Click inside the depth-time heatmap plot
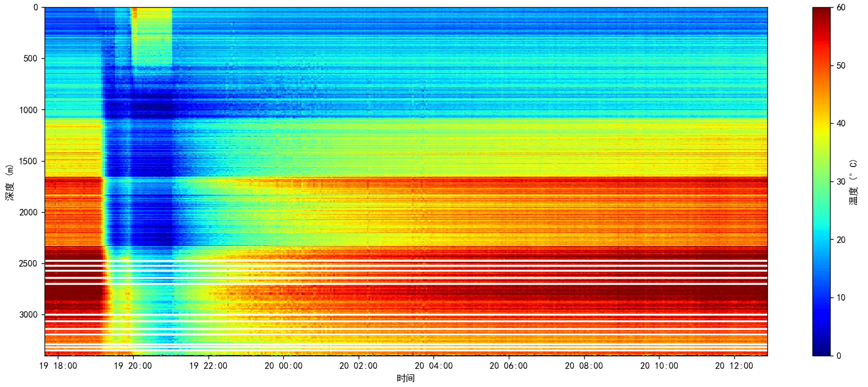Image resolution: width=868 pixels, height=387 pixels. tap(406, 181)
